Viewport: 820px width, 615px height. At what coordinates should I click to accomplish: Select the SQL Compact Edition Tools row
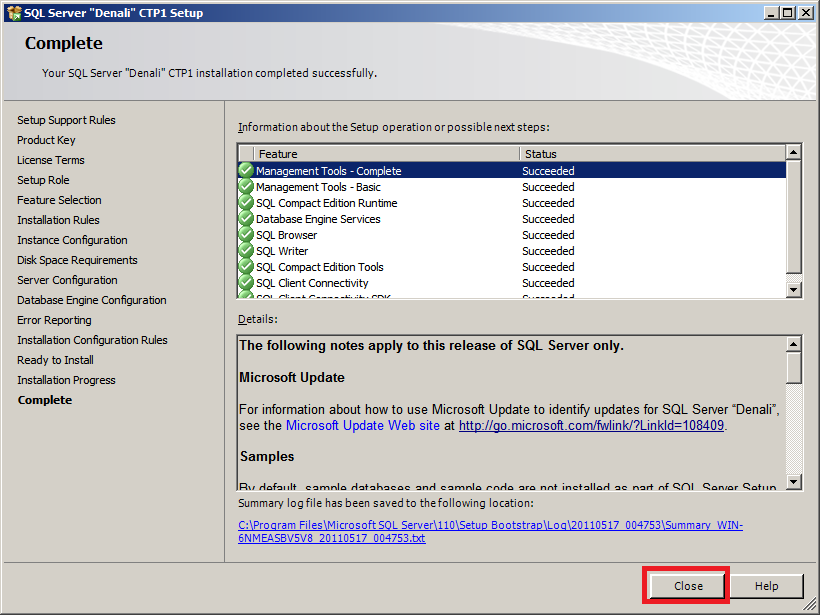point(512,267)
